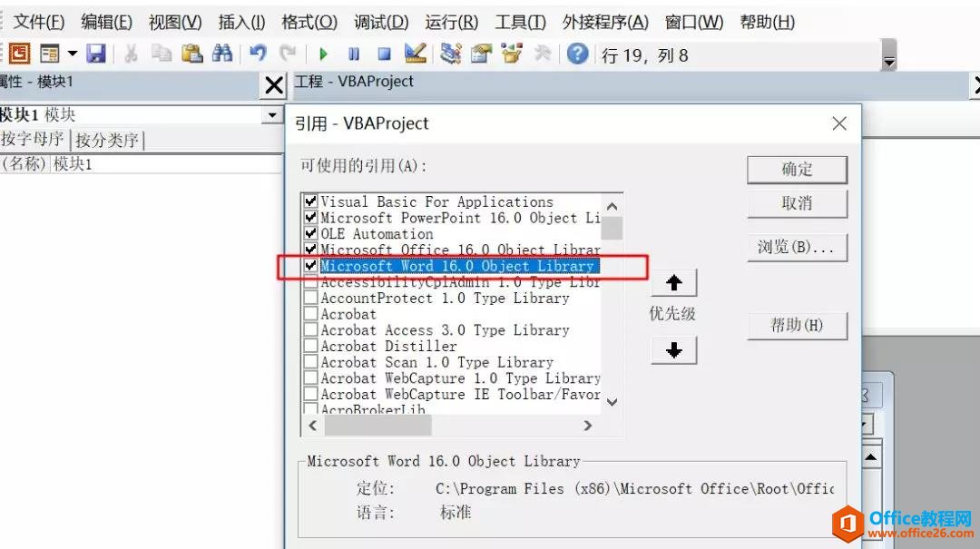Uncheck OLE Automation reference

310,233
